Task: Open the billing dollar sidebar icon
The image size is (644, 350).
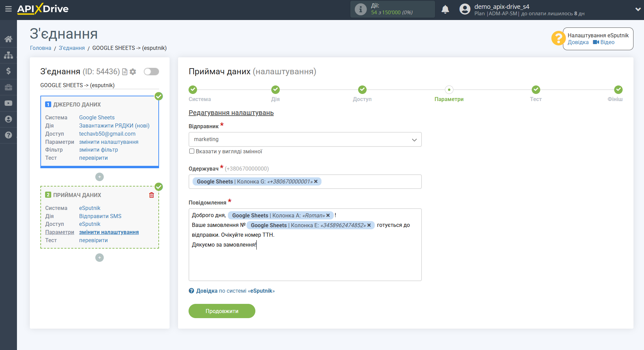Action: coord(8,71)
